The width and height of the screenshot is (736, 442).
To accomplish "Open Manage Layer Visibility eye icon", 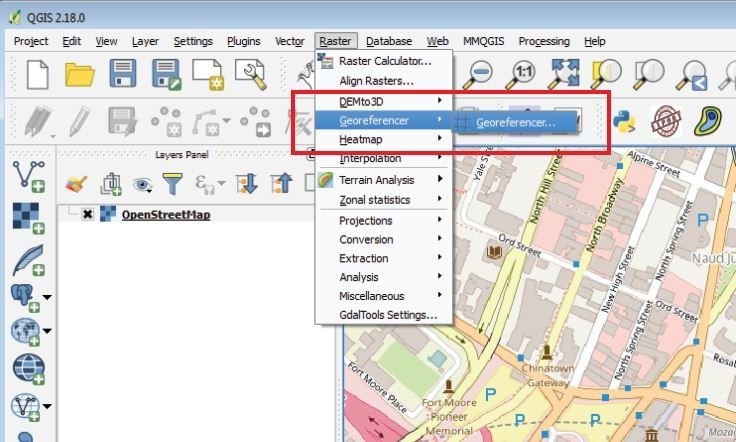I will pos(142,185).
